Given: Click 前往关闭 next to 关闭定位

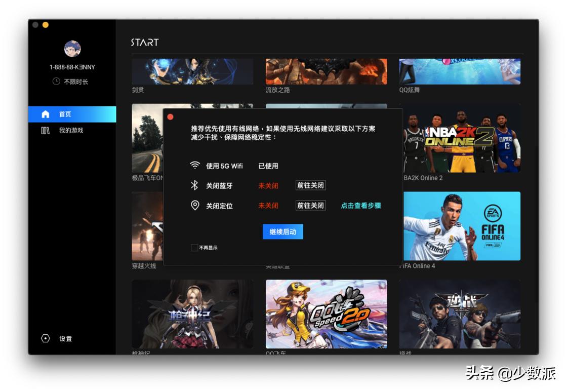Looking at the screenshot, I should [x=310, y=205].
